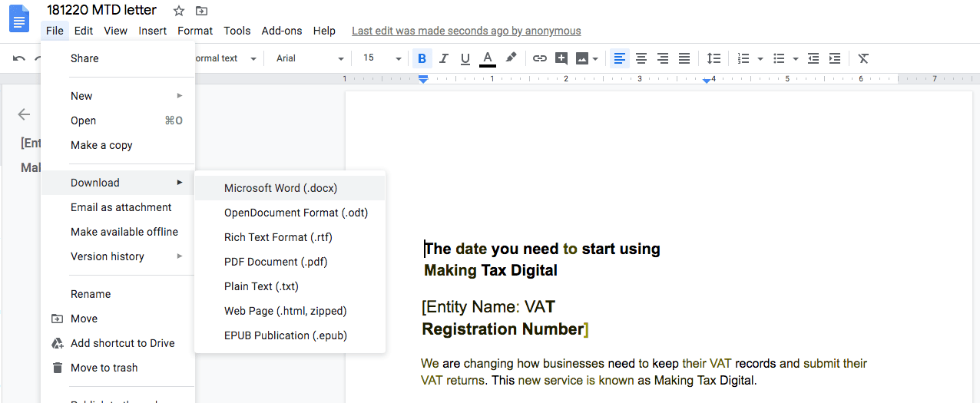Open the Arial font dropdown
980x403 pixels.
point(310,58)
